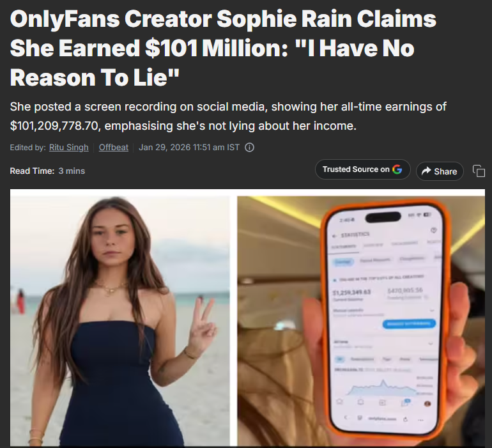Click the Google logo in Trusted Source button
Screen dimensions: 492x448
click(397, 169)
